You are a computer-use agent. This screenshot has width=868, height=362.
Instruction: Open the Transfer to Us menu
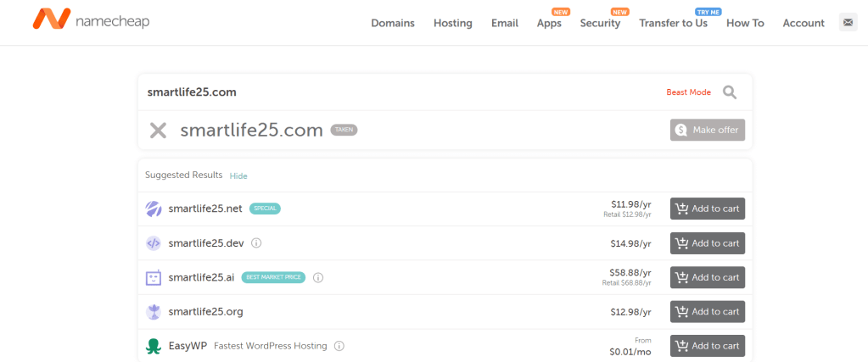pyautogui.click(x=673, y=23)
